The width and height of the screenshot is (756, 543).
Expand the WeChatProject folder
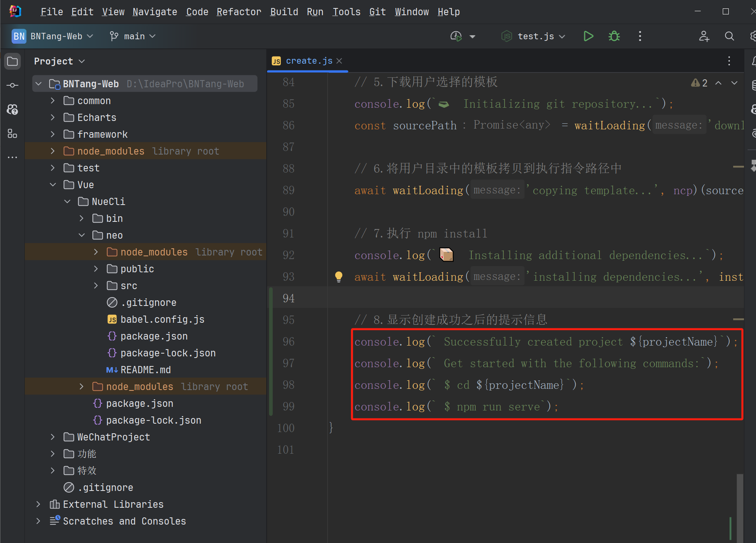[52, 437]
